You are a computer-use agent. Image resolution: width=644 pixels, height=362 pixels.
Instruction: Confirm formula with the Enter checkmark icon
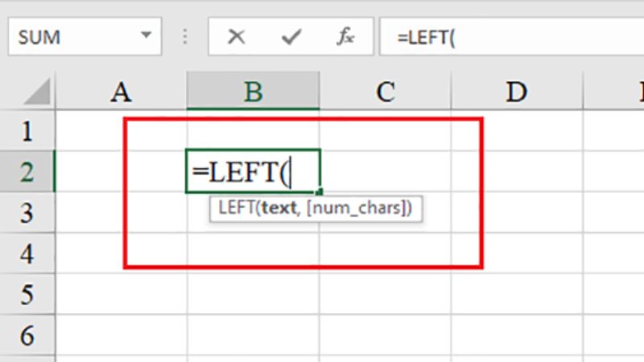click(291, 37)
